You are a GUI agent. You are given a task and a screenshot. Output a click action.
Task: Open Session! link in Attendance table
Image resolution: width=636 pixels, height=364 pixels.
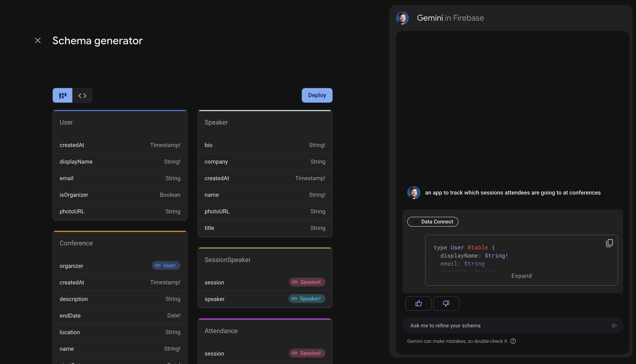(307, 353)
